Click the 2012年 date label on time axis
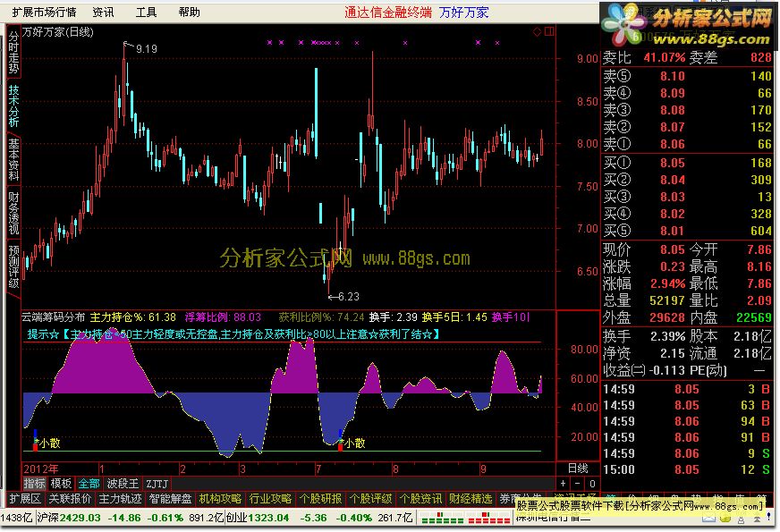This screenshot has height=532, width=780. click(41, 469)
